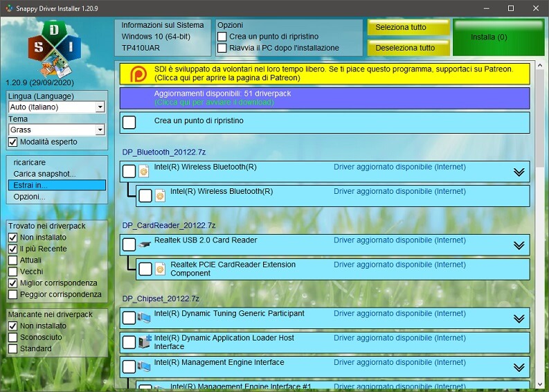Choose Estrai in... menu item
Viewport: 549px width, 392px height.
(57, 186)
